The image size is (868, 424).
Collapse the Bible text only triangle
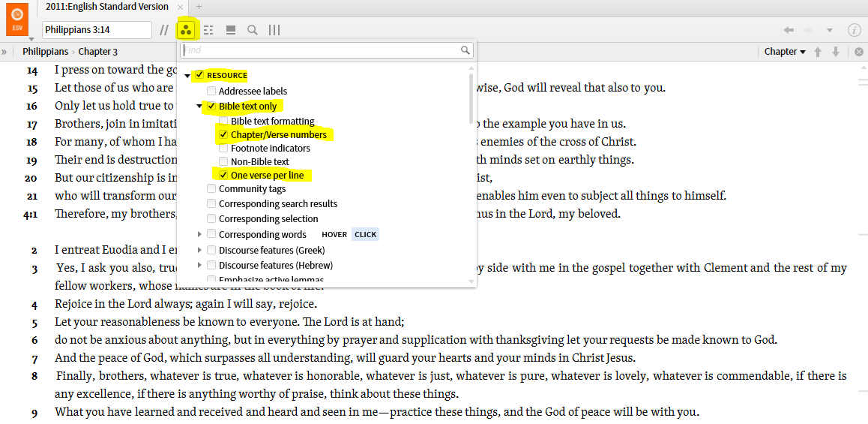200,107
